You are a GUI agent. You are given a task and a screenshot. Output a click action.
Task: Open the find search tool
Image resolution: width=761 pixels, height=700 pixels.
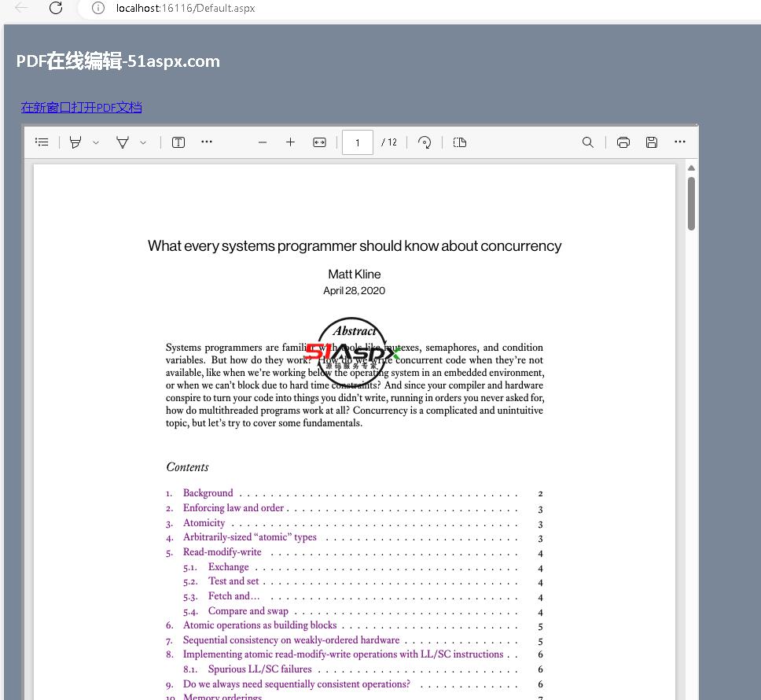[x=588, y=142]
